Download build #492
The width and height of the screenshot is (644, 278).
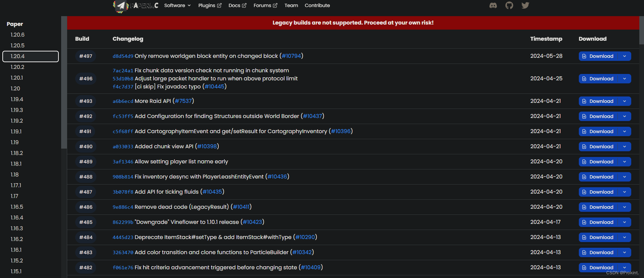[x=598, y=116]
